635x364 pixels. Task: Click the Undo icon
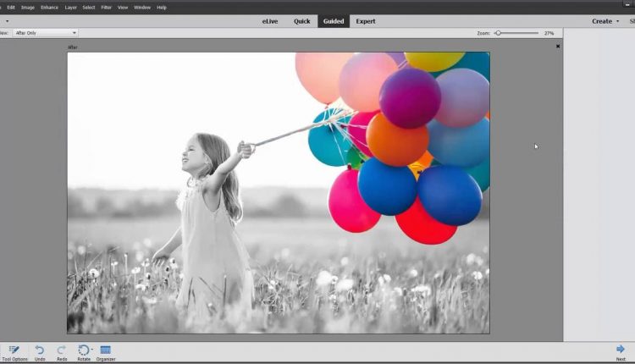click(40, 350)
